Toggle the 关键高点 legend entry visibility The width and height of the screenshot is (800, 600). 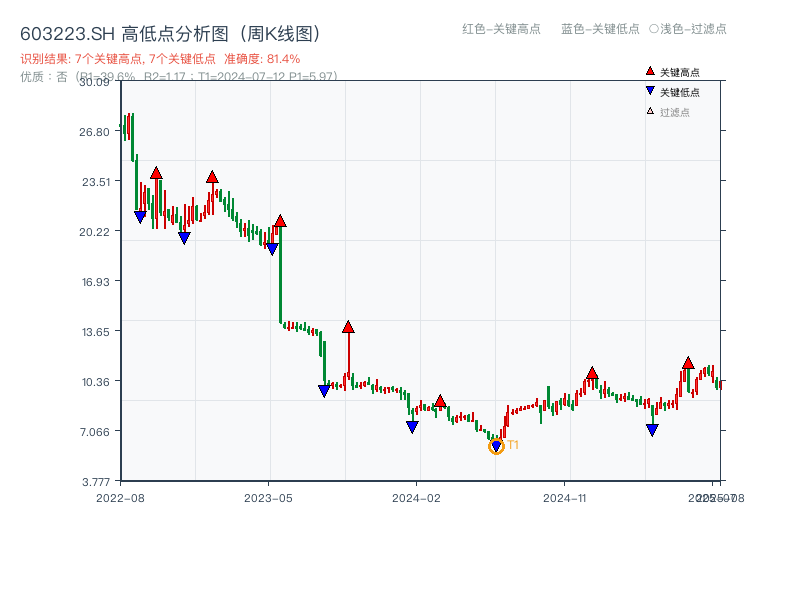(675, 72)
